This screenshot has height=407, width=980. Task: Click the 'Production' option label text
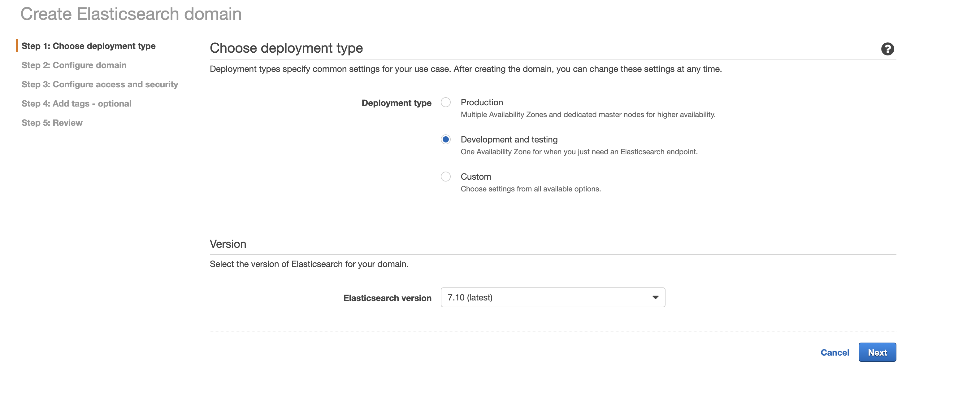coord(482,103)
